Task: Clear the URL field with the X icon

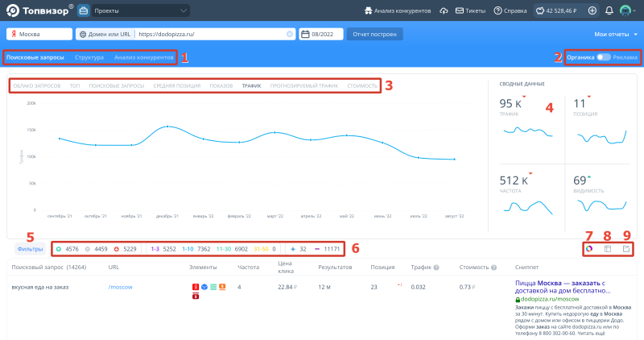Action: pyautogui.click(x=290, y=35)
